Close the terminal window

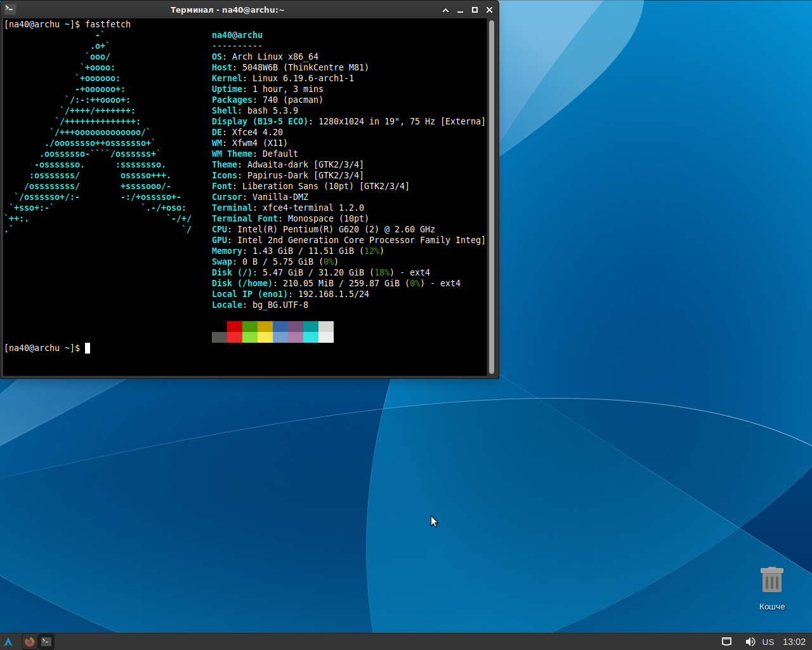coord(489,10)
